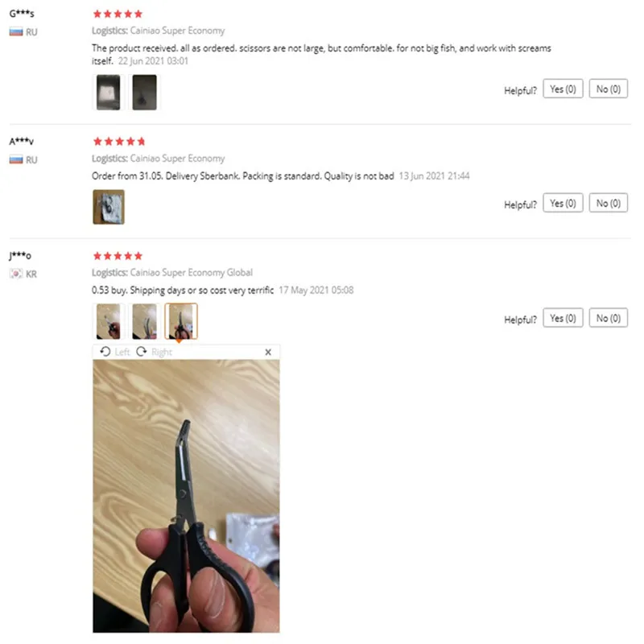Vote No on G***s's review

[x=609, y=89]
